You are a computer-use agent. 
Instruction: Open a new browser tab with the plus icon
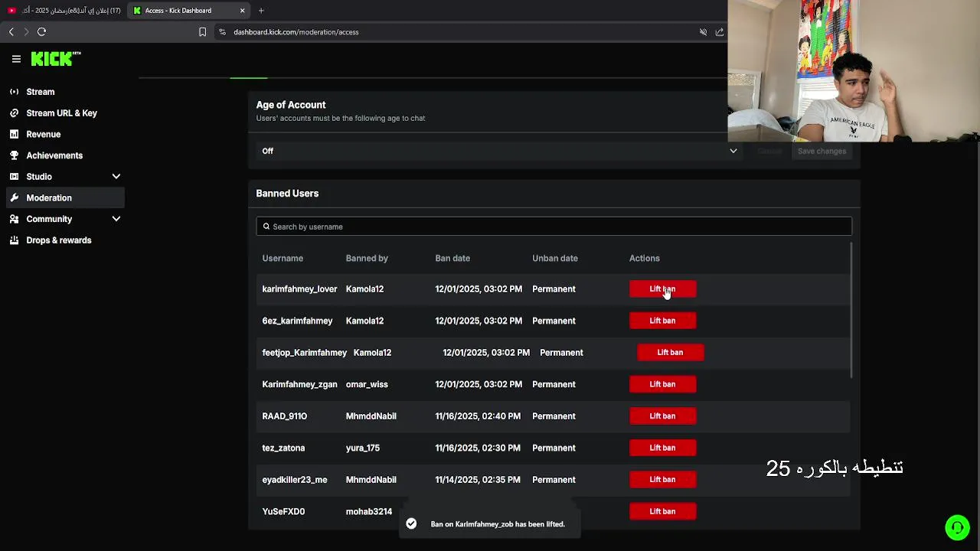(x=261, y=11)
